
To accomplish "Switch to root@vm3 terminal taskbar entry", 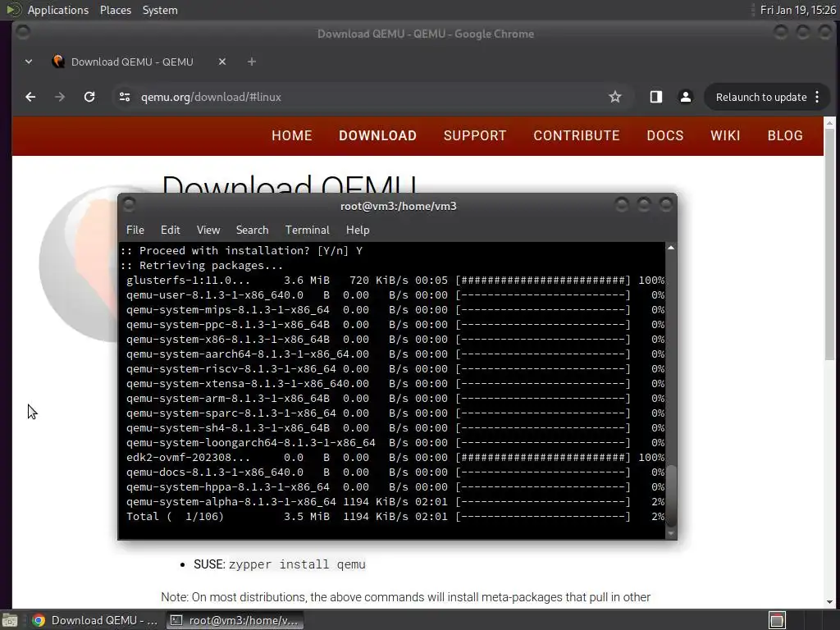I will click(235, 620).
